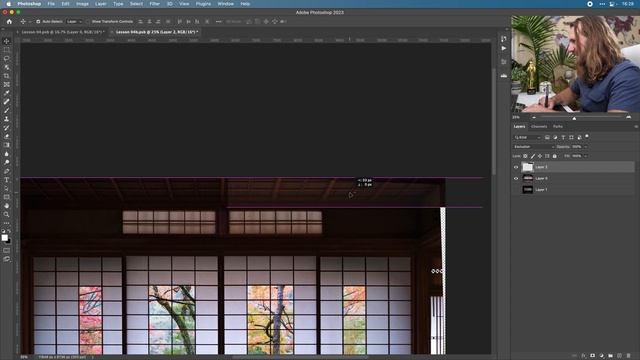
Task: Open the Kind filter dropdown in Layers
Action: (527, 138)
